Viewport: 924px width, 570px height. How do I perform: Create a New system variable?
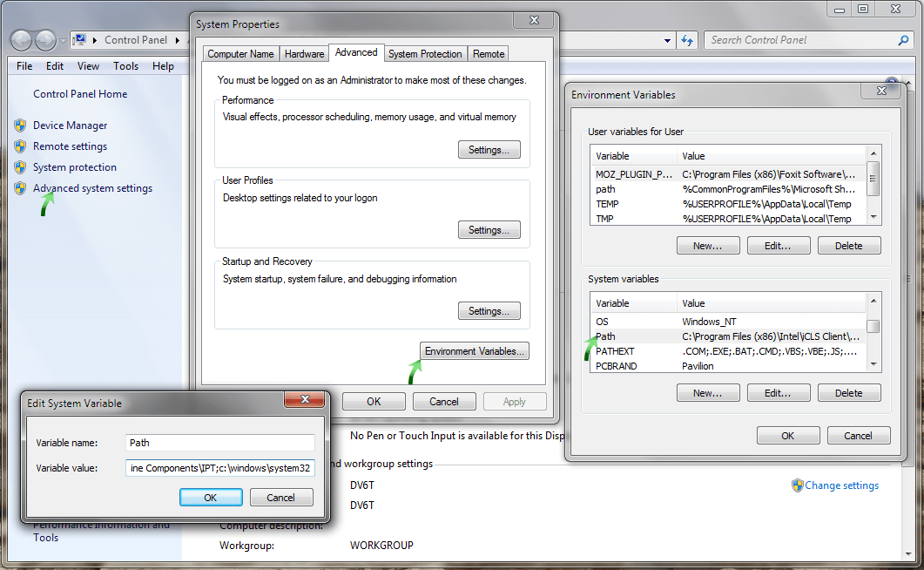click(707, 392)
